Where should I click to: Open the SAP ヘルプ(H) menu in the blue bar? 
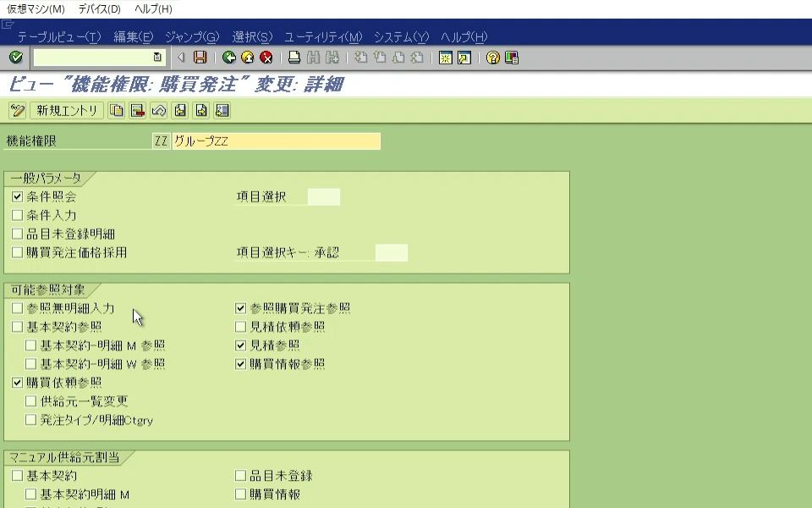click(x=464, y=36)
